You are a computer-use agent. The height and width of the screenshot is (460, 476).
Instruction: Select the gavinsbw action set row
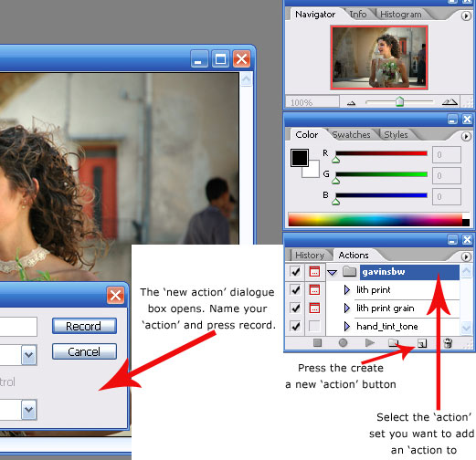pos(409,272)
